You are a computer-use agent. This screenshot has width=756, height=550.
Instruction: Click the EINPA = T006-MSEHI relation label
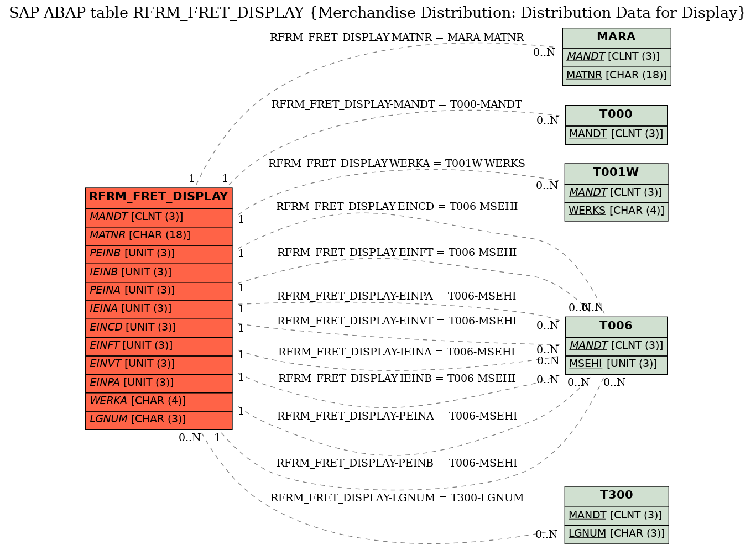tap(397, 296)
